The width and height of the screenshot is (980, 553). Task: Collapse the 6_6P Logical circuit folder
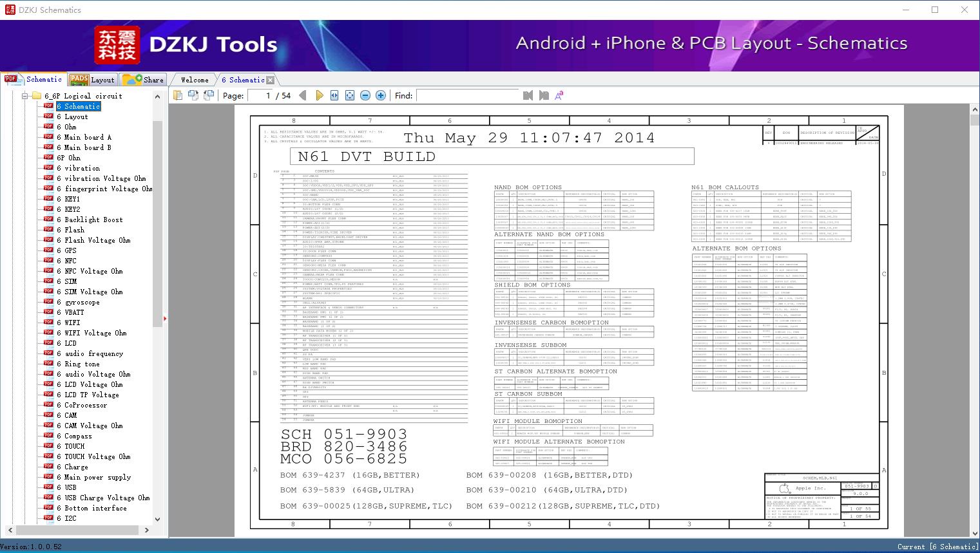pos(25,96)
